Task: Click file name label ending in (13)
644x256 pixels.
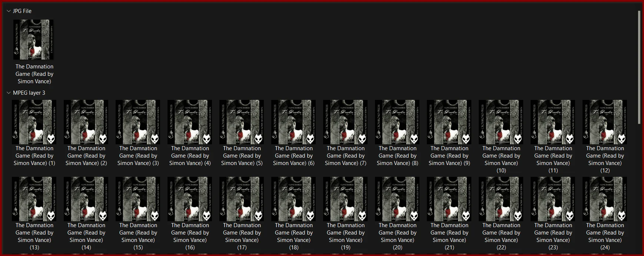Action: [34, 236]
